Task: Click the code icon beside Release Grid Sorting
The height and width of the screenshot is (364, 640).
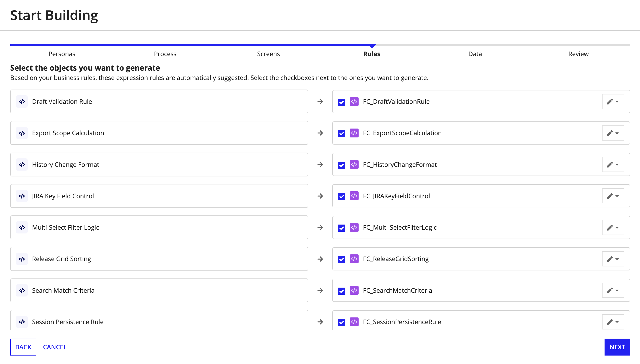Action: (22, 259)
